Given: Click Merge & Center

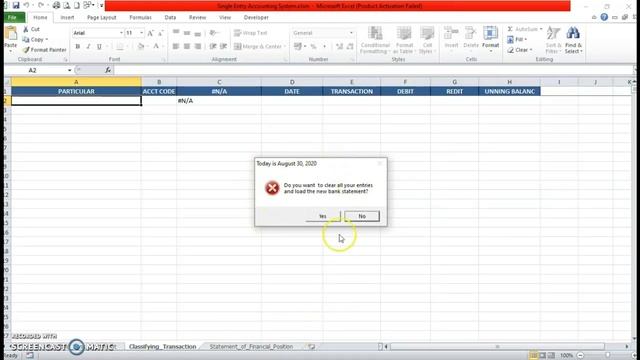Looking at the screenshot, I should click(258, 47).
